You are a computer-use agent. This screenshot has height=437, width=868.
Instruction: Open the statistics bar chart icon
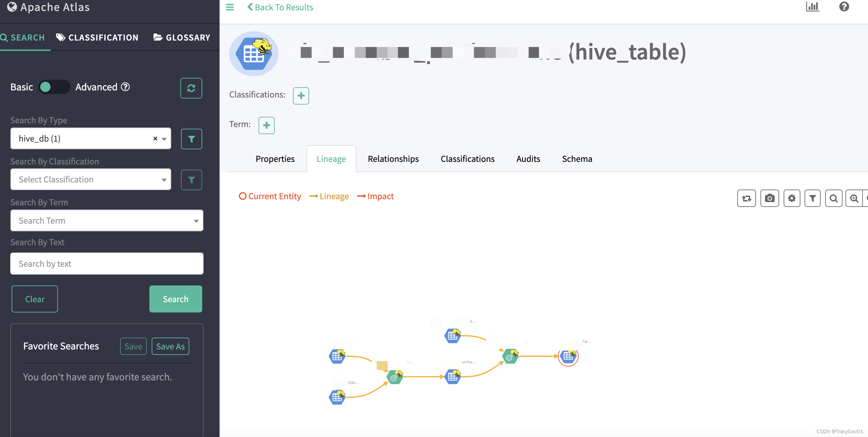pos(812,7)
